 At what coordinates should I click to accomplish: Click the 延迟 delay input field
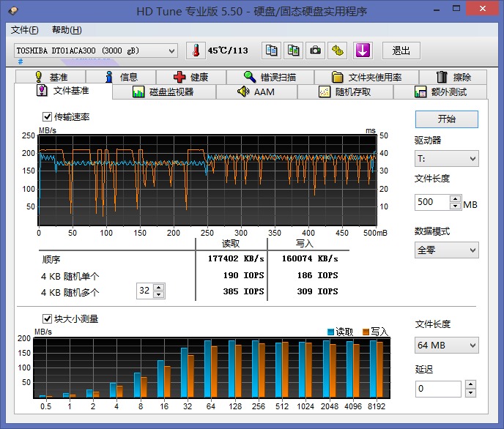tap(439, 389)
